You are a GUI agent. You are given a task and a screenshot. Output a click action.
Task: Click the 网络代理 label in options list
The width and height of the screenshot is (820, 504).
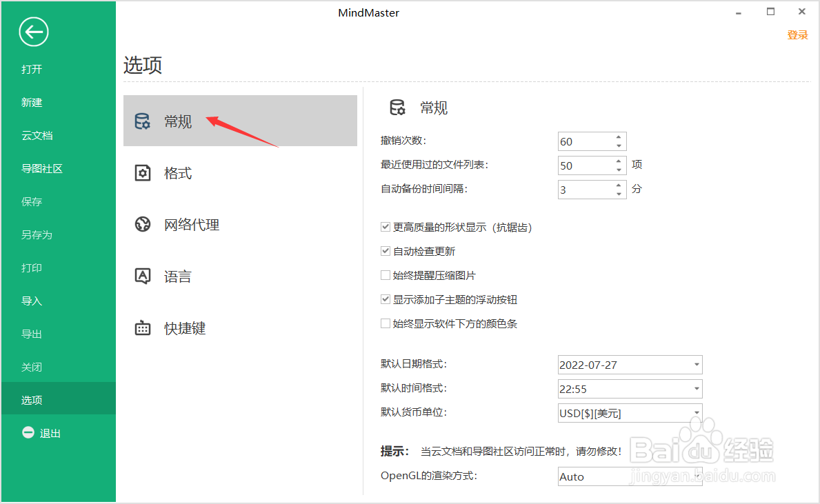(192, 225)
